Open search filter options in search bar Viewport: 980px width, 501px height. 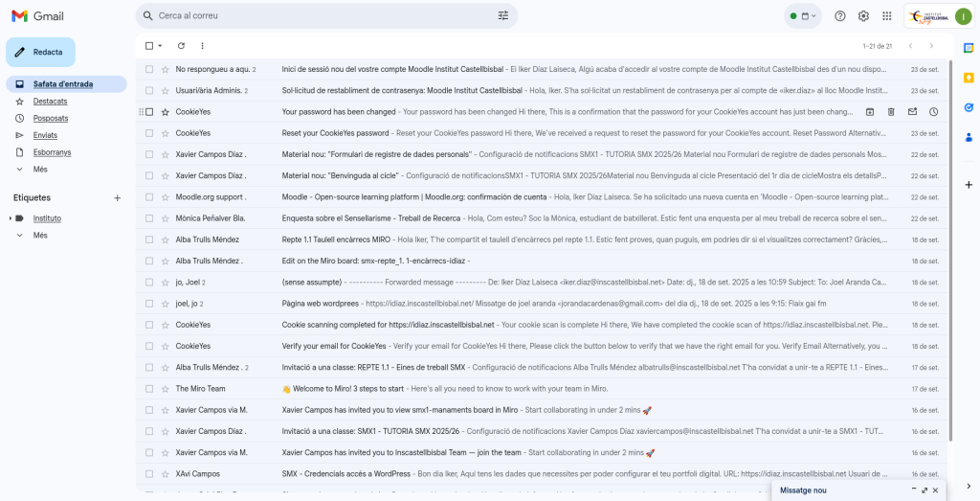coord(503,15)
